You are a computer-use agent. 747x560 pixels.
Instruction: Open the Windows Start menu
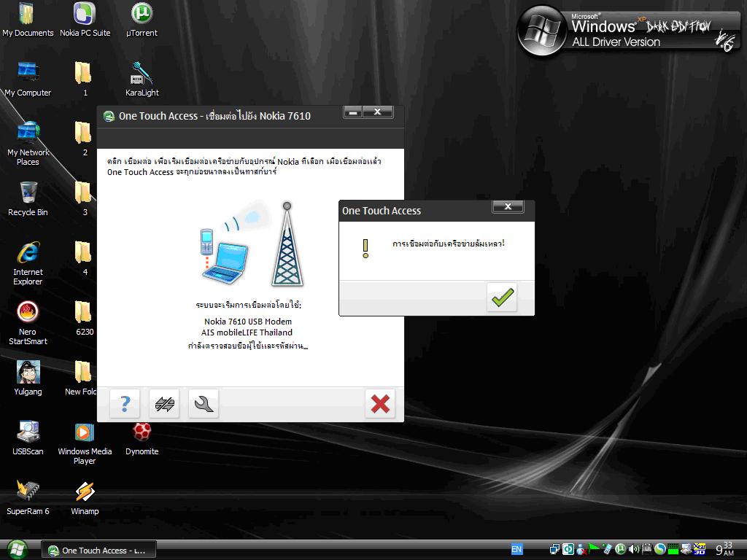[x=17, y=550]
